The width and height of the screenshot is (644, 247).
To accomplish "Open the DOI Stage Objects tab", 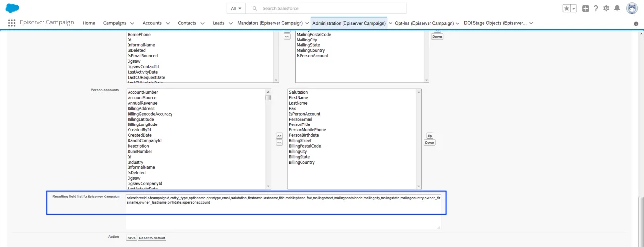I will point(495,23).
